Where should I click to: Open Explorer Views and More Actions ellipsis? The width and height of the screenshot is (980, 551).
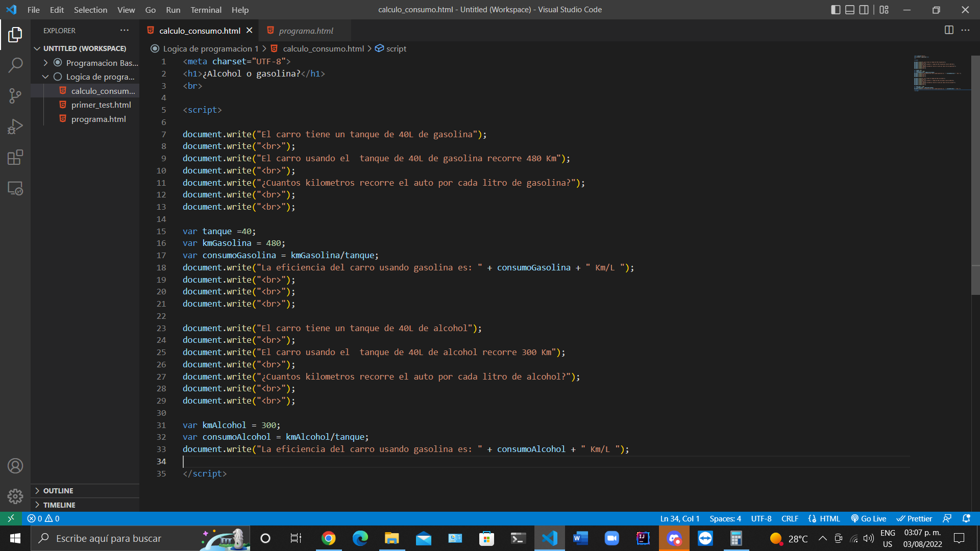125,31
